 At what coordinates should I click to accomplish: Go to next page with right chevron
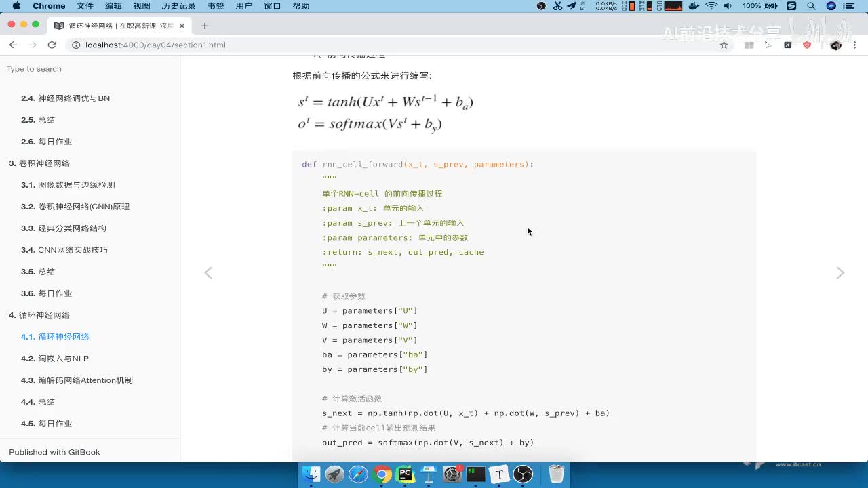point(840,272)
